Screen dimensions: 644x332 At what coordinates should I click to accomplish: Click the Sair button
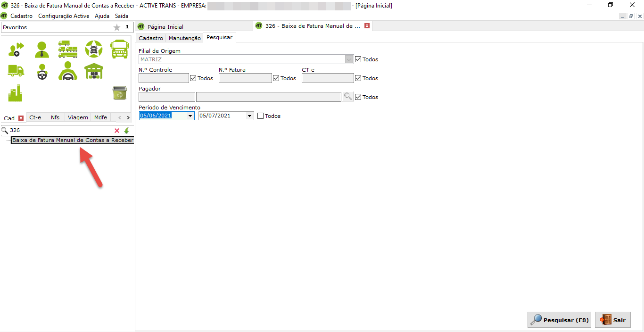click(613, 320)
